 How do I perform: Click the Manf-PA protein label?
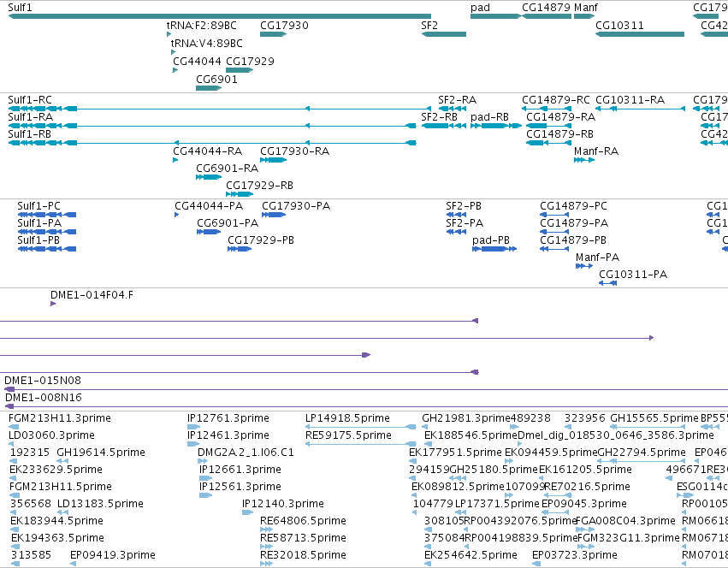597,257
